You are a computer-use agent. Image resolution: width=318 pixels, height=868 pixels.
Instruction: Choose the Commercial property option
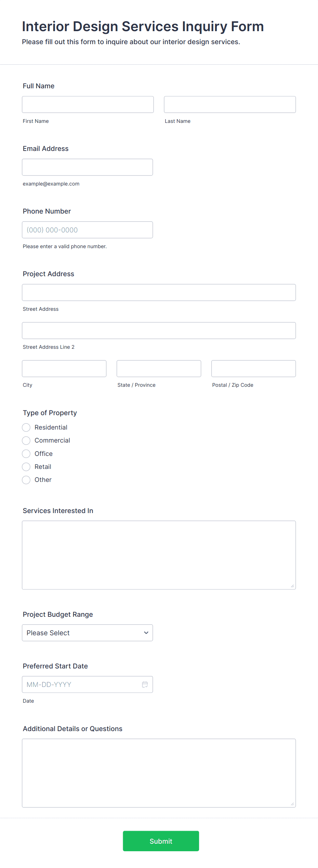[x=26, y=441]
